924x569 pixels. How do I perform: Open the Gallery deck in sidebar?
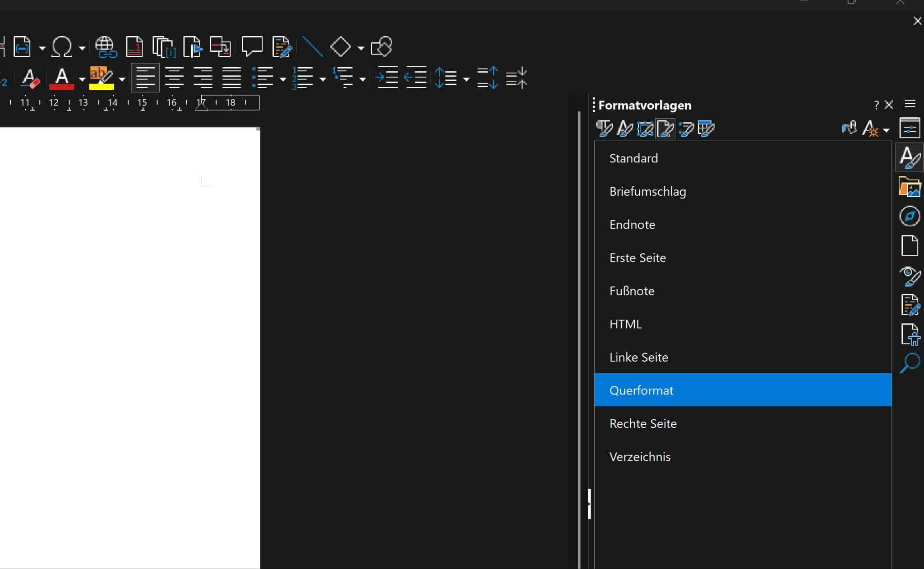pos(909,187)
